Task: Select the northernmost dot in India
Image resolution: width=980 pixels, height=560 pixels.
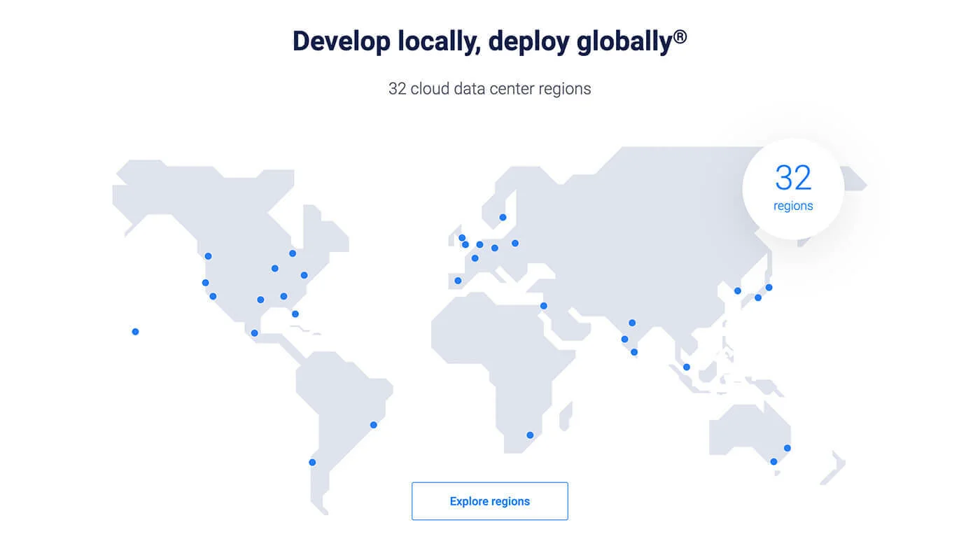Action: pyautogui.click(x=632, y=323)
